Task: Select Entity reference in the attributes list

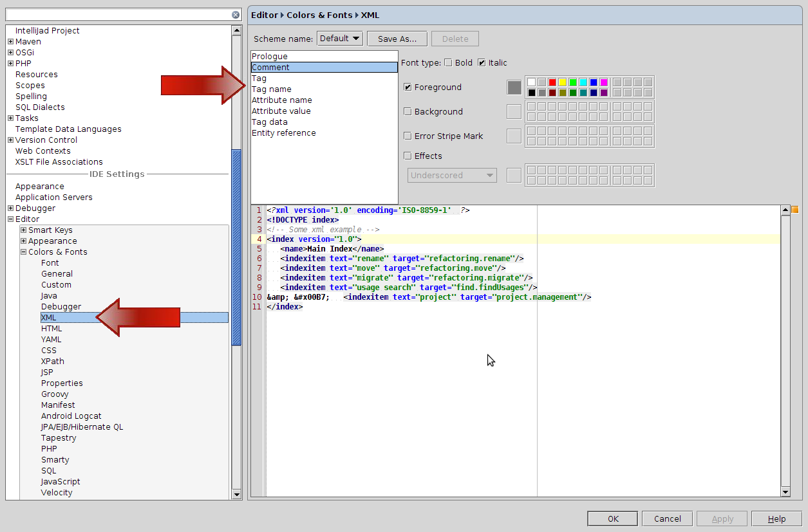Action: [324, 133]
